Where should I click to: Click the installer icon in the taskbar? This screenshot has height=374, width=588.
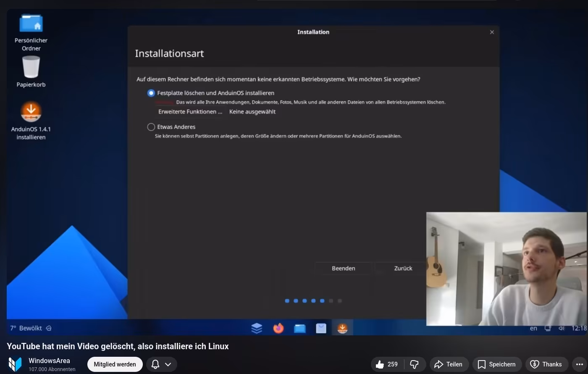pyautogui.click(x=342, y=328)
